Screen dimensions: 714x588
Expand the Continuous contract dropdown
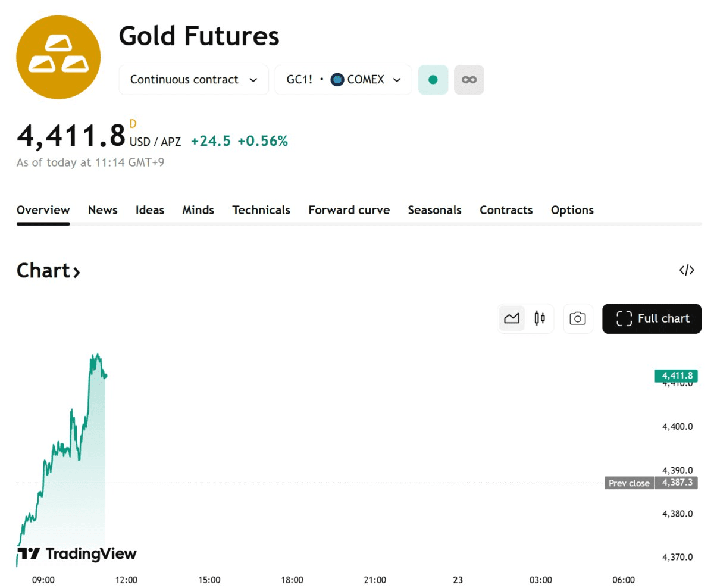(194, 80)
